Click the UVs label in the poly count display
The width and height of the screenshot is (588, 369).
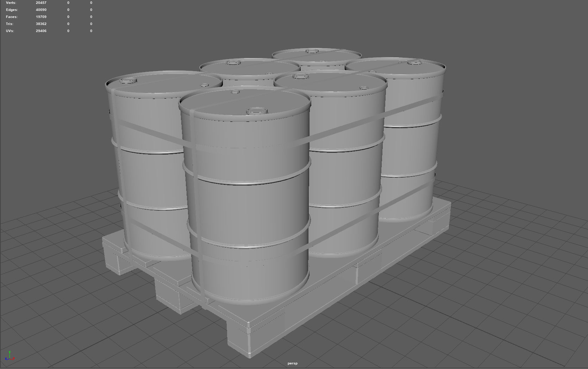point(10,31)
